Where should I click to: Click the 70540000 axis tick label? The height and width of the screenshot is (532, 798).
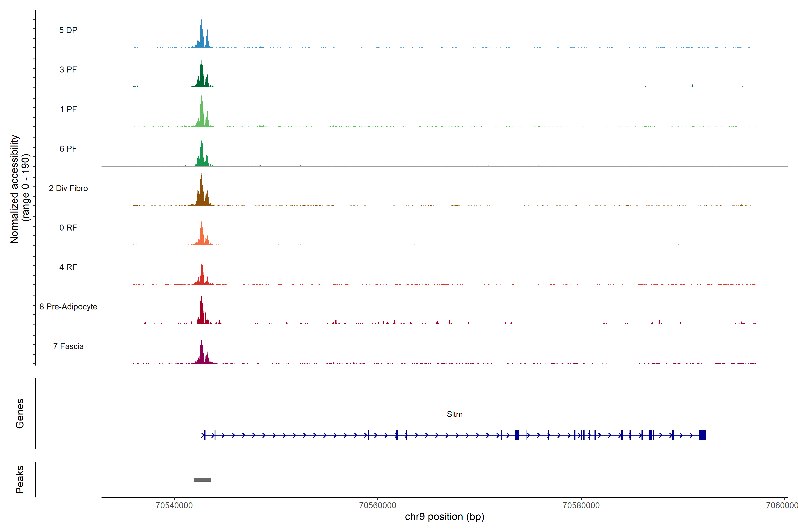(x=174, y=505)
